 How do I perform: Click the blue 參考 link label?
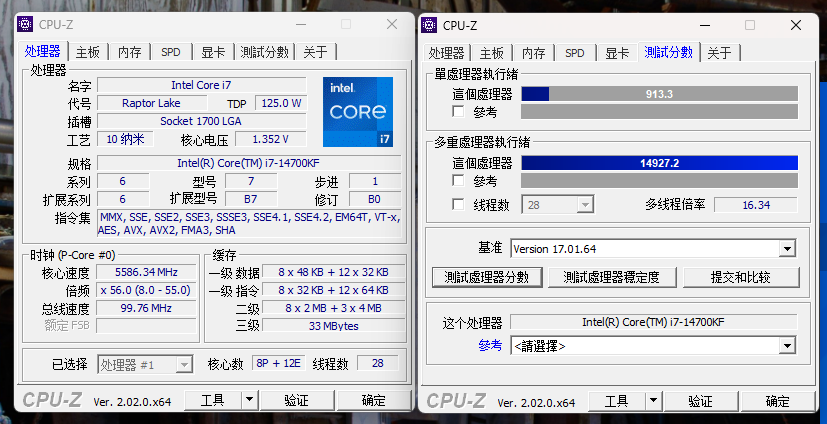tap(491, 345)
